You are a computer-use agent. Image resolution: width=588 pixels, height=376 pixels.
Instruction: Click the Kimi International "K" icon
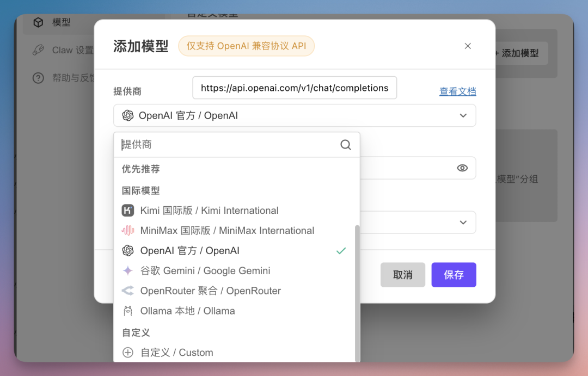click(128, 210)
